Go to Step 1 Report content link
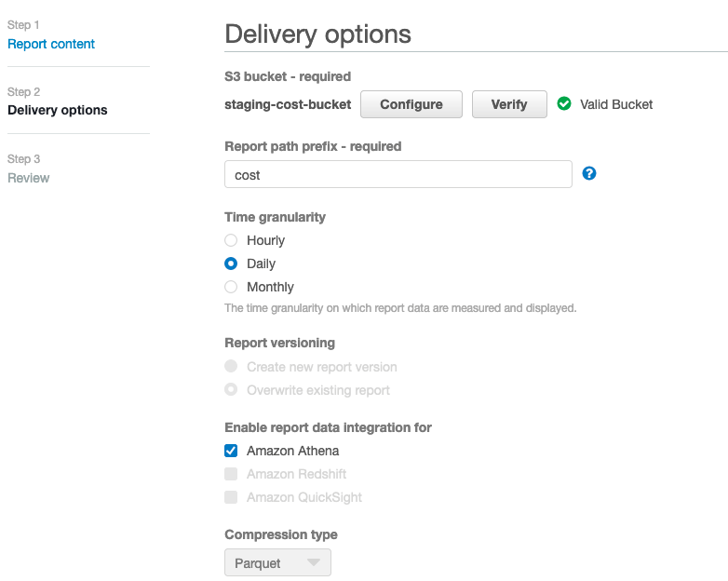The width and height of the screenshot is (728, 581). [51, 44]
